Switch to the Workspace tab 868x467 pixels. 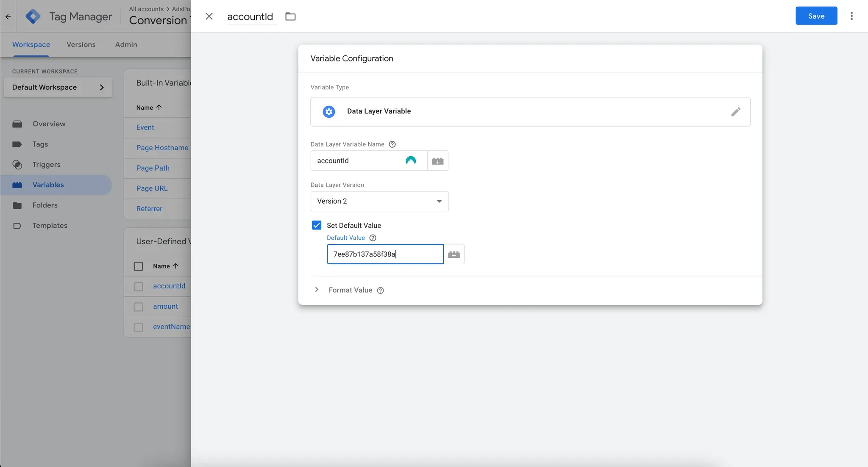[31, 44]
